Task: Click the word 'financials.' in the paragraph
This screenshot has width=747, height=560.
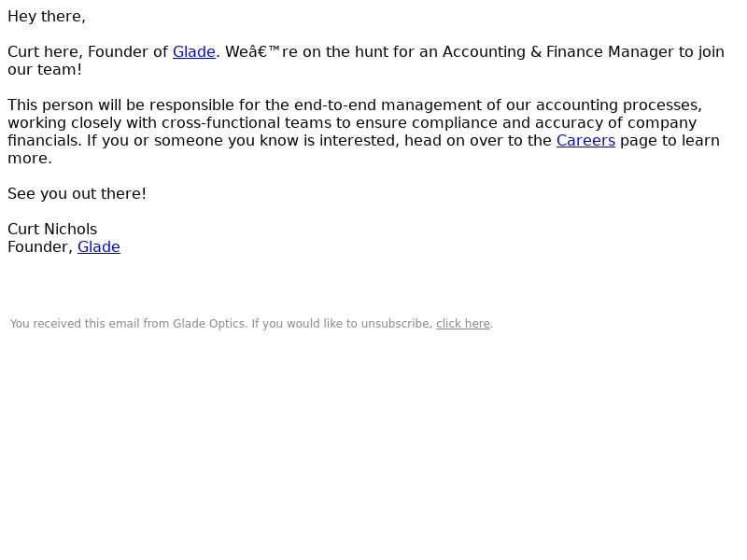Action: click(x=45, y=141)
